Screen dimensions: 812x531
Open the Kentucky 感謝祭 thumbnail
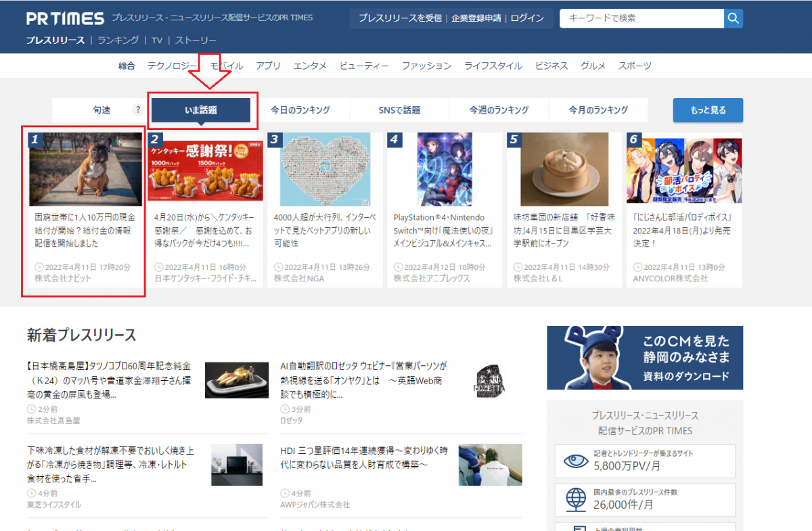(x=206, y=169)
